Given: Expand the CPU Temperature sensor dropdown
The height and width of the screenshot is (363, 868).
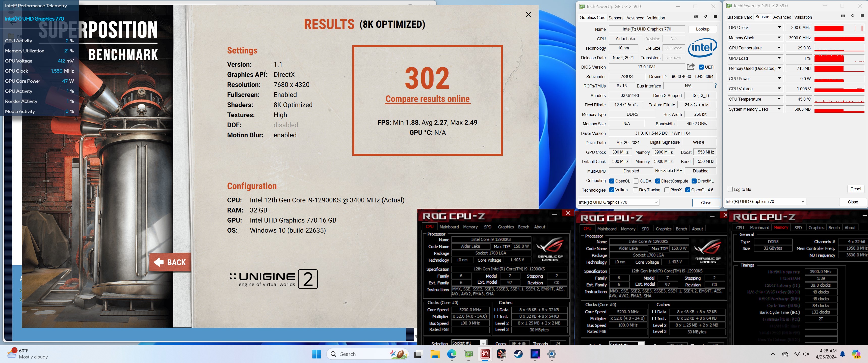Looking at the screenshot, I should (779, 99).
